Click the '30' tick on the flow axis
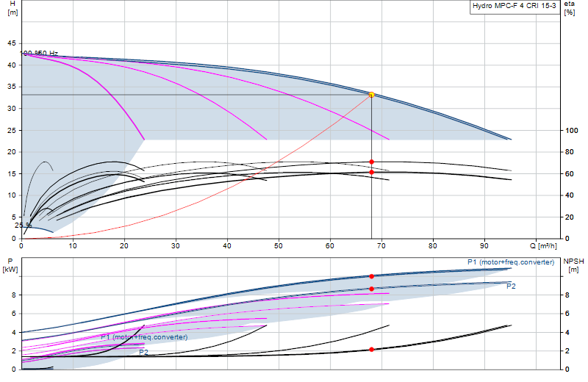 click(x=175, y=246)
